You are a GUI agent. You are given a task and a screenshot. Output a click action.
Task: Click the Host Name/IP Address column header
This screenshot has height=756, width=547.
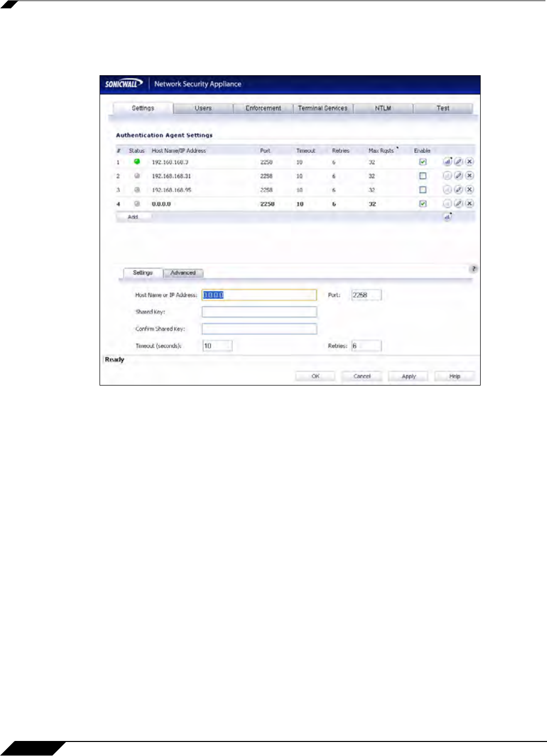coord(179,150)
